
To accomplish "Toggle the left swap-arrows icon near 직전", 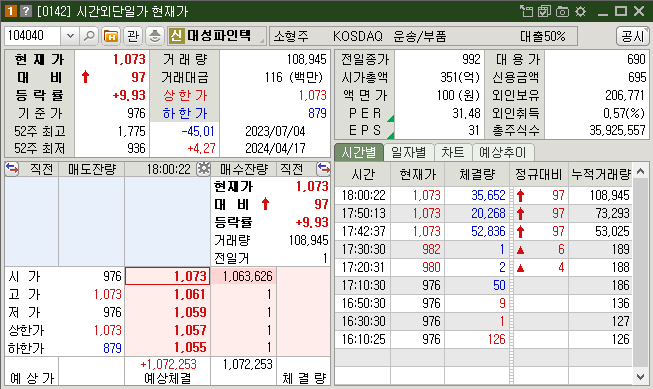I will click(x=12, y=169).
